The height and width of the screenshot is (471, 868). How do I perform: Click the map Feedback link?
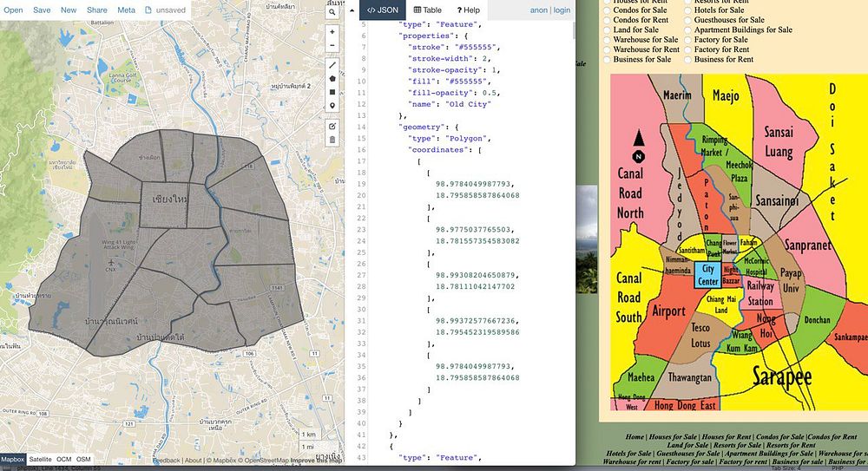click(x=167, y=461)
